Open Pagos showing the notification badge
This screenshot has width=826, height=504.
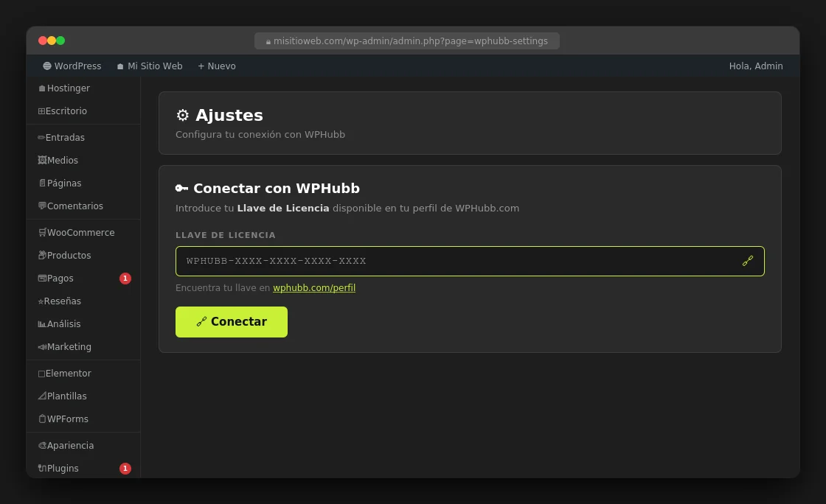[56, 278]
